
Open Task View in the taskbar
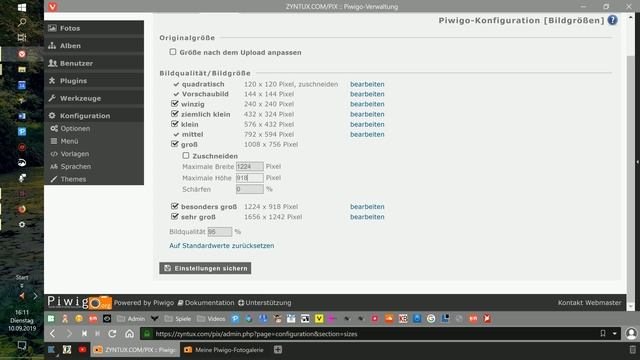tap(22, 38)
